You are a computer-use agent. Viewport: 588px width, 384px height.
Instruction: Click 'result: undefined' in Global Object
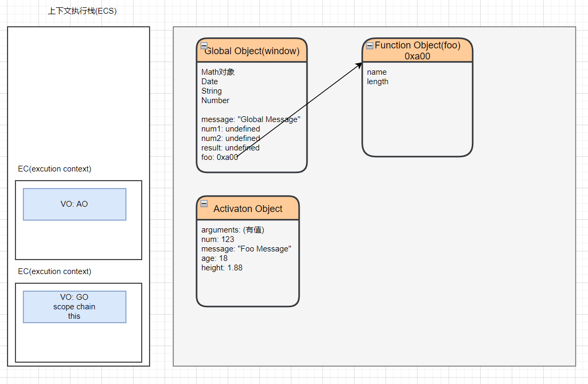click(x=230, y=148)
